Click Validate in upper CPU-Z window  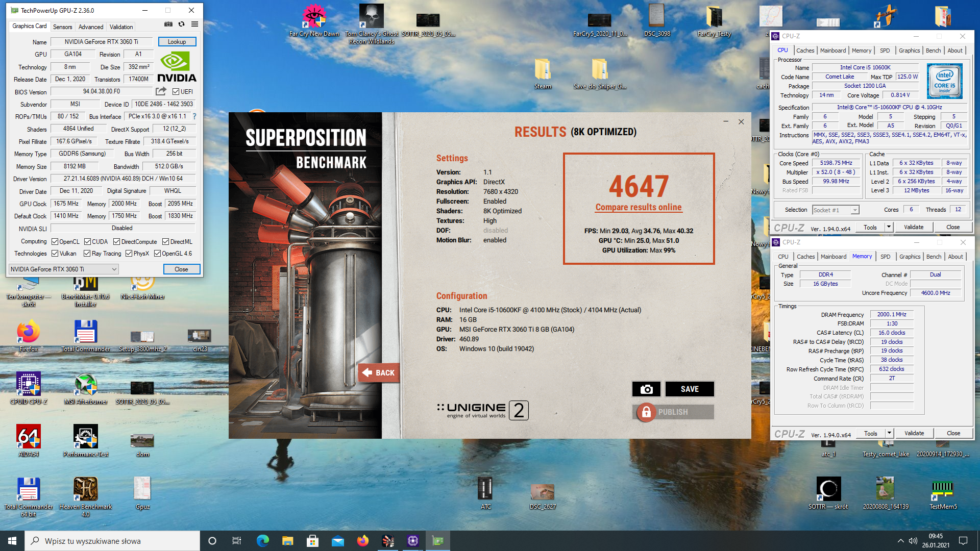pos(914,227)
